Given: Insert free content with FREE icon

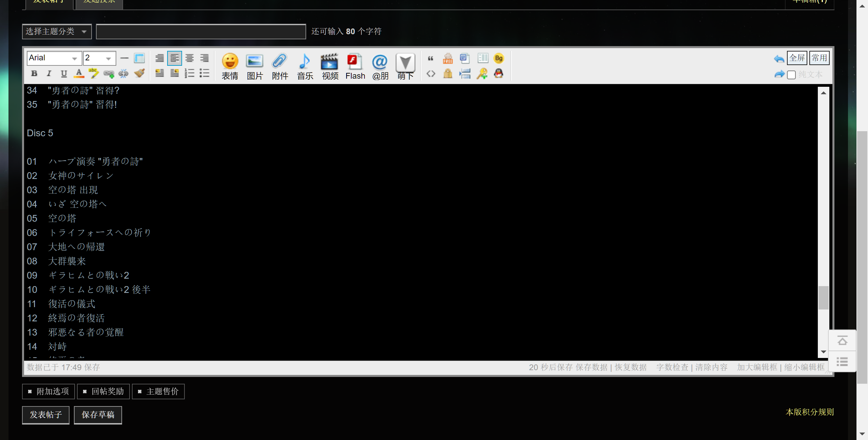Looking at the screenshot, I should tap(448, 58).
